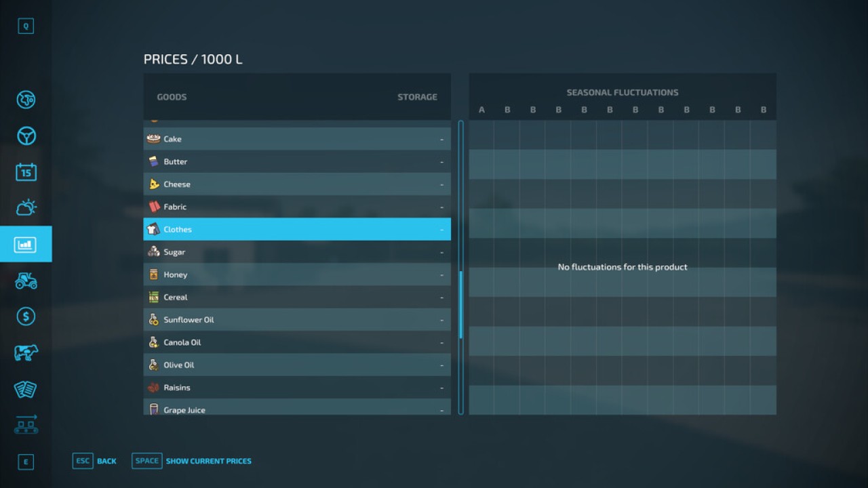Click the ESC Back button
This screenshot has width=868, height=488.
tap(94, 461)
